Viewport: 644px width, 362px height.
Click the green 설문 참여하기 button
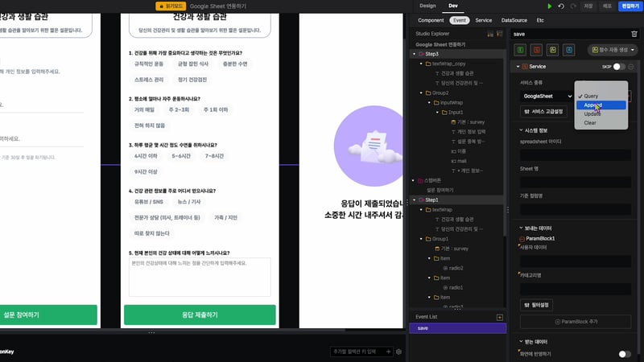coord(48,315)
